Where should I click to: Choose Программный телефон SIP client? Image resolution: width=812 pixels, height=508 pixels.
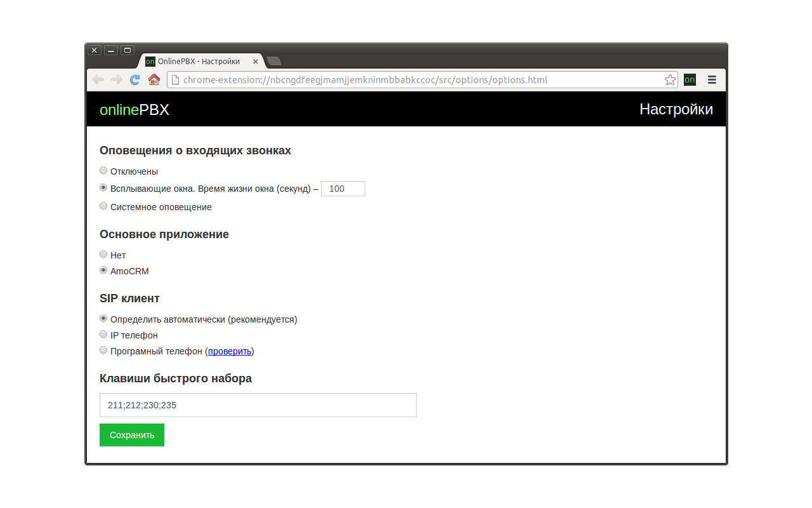(103, 349)
